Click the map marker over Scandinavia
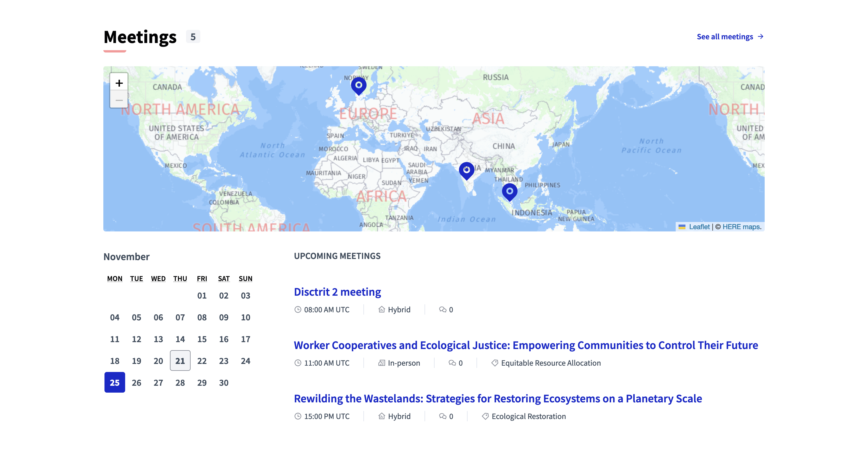 coord(359,86)
